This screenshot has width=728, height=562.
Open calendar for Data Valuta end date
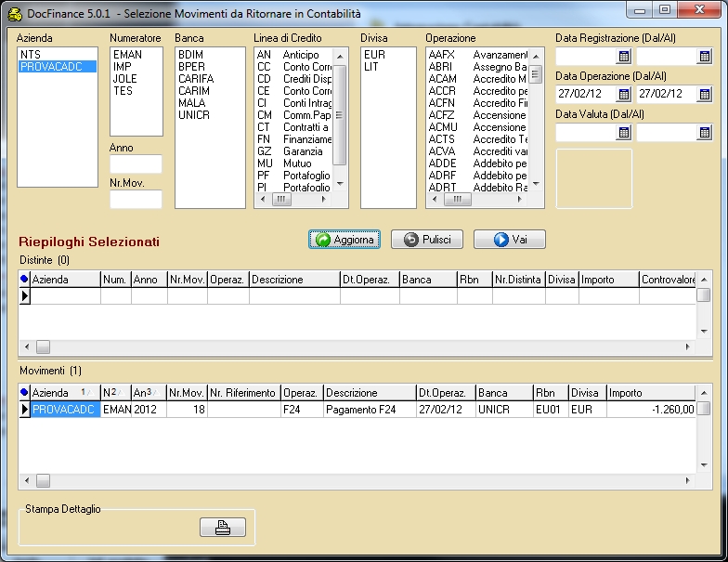(x=704, y=133)
